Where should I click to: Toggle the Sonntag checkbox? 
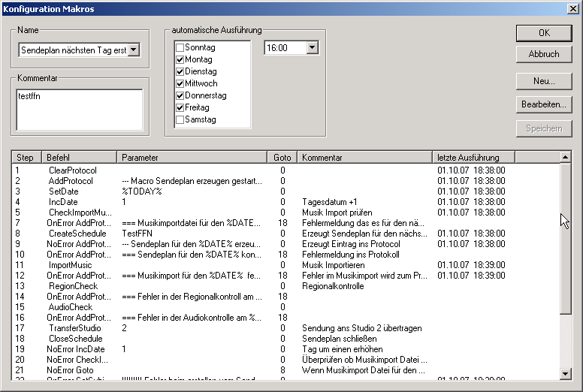[x=180, y=47]
